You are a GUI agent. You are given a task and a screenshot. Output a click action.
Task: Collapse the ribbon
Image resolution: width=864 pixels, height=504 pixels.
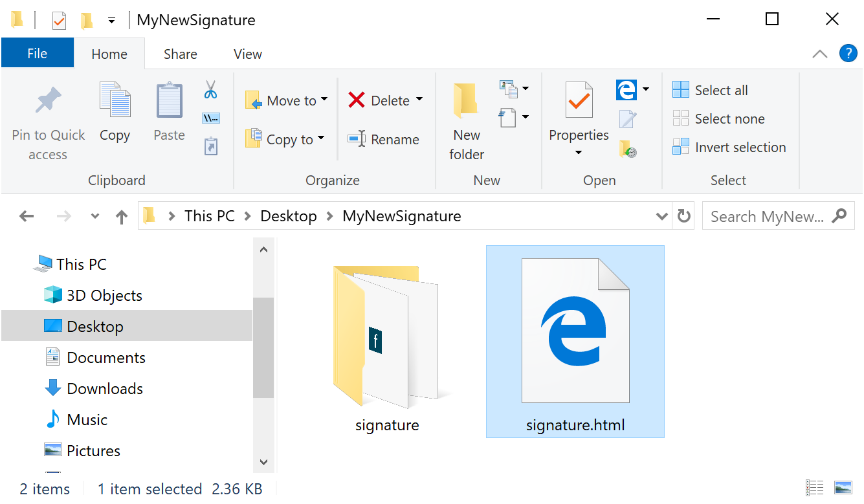[x=819, y=54]
